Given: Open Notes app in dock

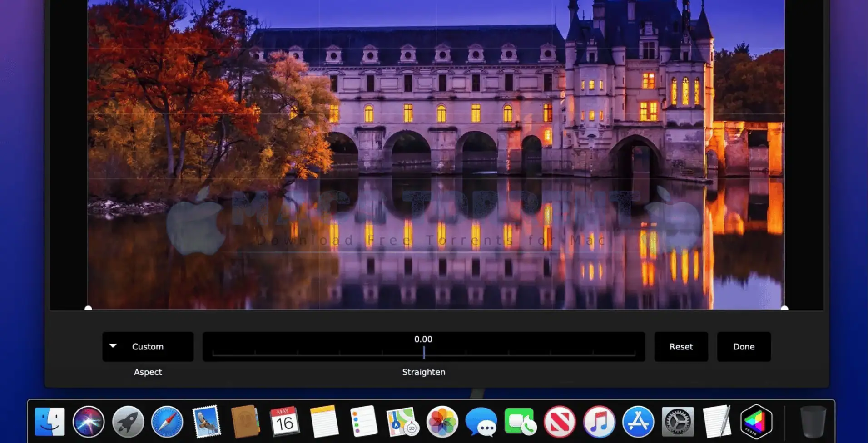Looking at the screenshot, I should tap(324, 422).
